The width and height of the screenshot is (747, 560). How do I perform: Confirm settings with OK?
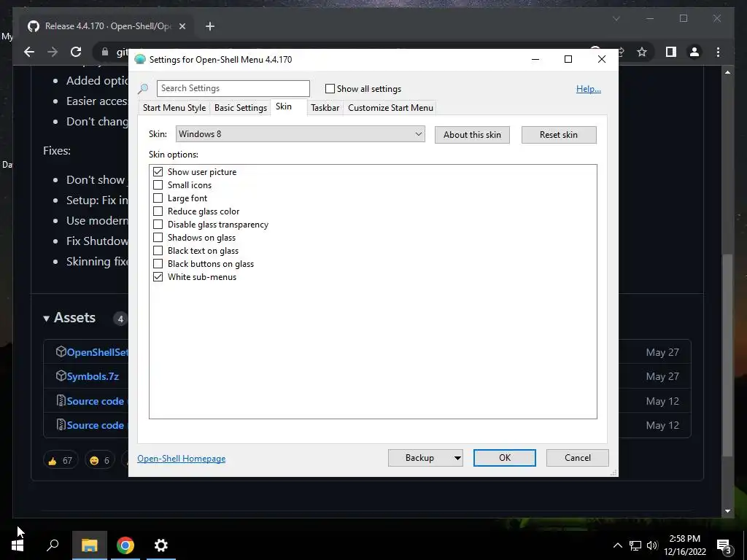coord(505,458)
